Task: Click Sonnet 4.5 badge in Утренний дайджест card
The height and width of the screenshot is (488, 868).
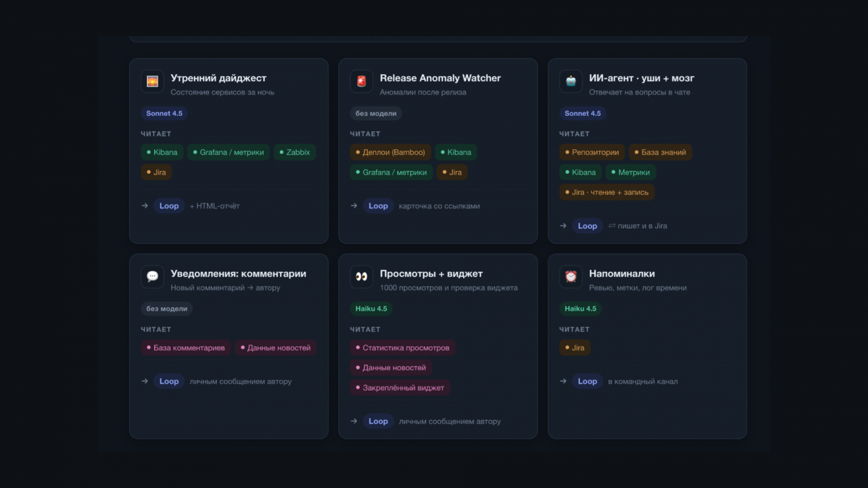Action: point(164,114)
